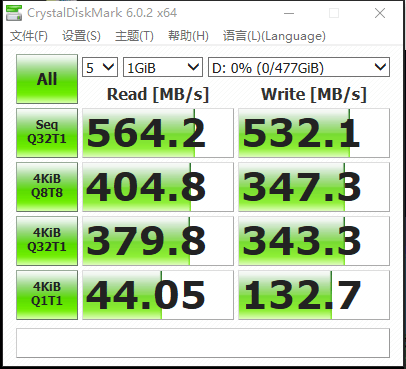Click the 4KiB Q8T8 write value 347.3
The width and height of the screenshot is (406, 369).
point(314,187)
